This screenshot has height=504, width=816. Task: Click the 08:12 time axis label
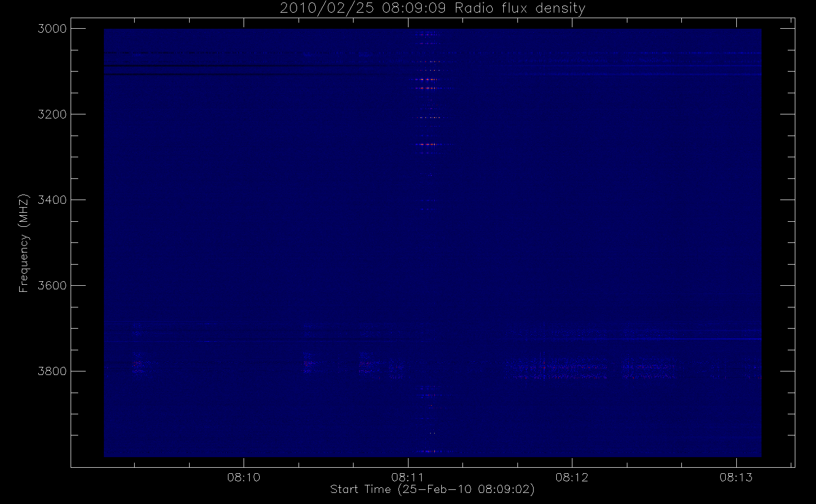(x=572, y=477)
